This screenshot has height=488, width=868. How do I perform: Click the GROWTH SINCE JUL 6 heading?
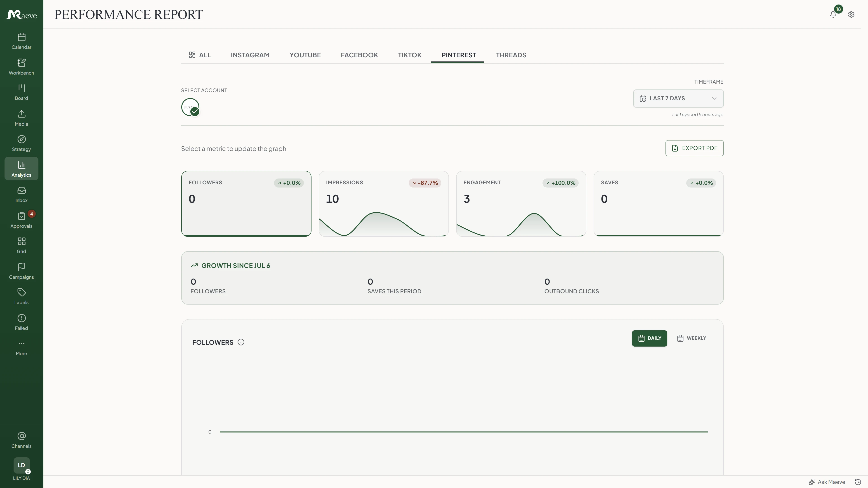[236, 265]
